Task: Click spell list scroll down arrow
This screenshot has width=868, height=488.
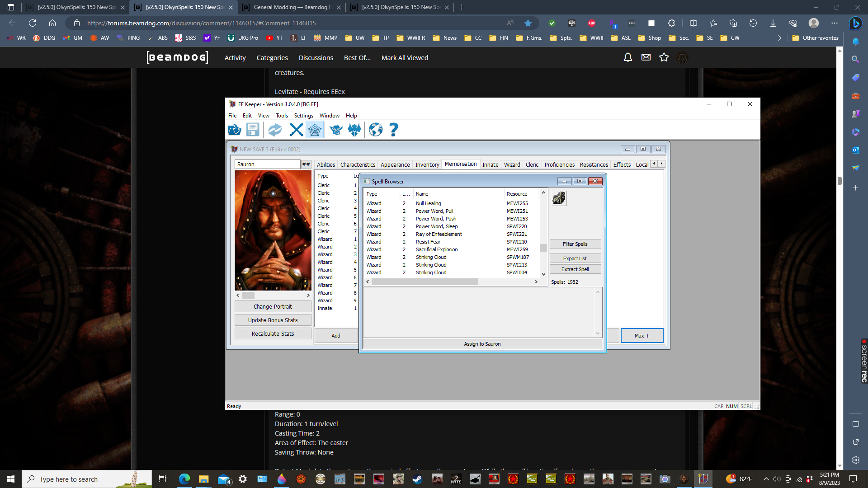Action: tap(543, 274)
